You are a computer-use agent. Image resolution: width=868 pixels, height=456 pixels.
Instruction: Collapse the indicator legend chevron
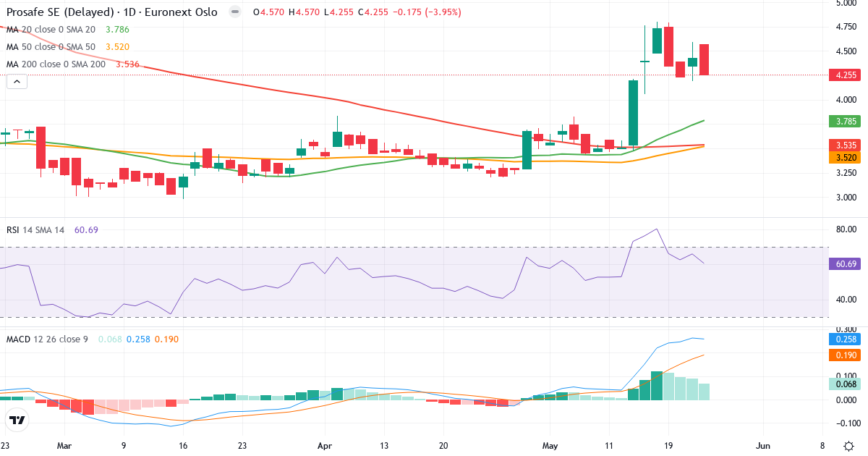pyautogui.click(x=17, y=82)
